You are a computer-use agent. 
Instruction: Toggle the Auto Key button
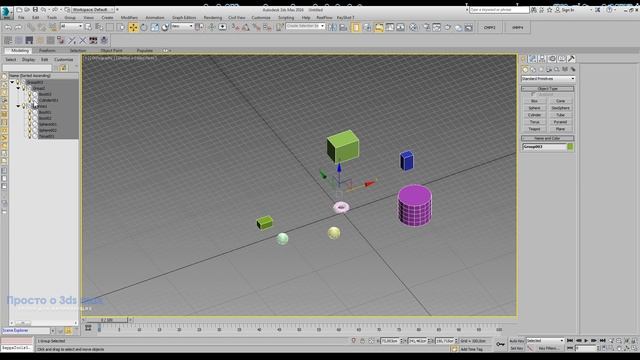pyautogui.click(x=516, y=340)
